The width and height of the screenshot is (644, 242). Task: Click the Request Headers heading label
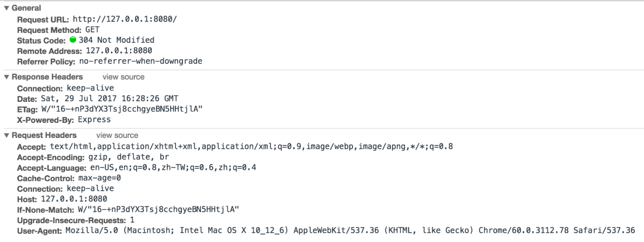(x=44, y=135)
